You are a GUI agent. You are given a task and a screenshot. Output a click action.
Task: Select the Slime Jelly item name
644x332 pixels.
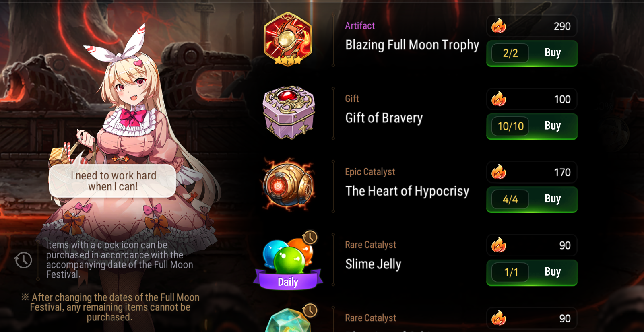point(373,264)
